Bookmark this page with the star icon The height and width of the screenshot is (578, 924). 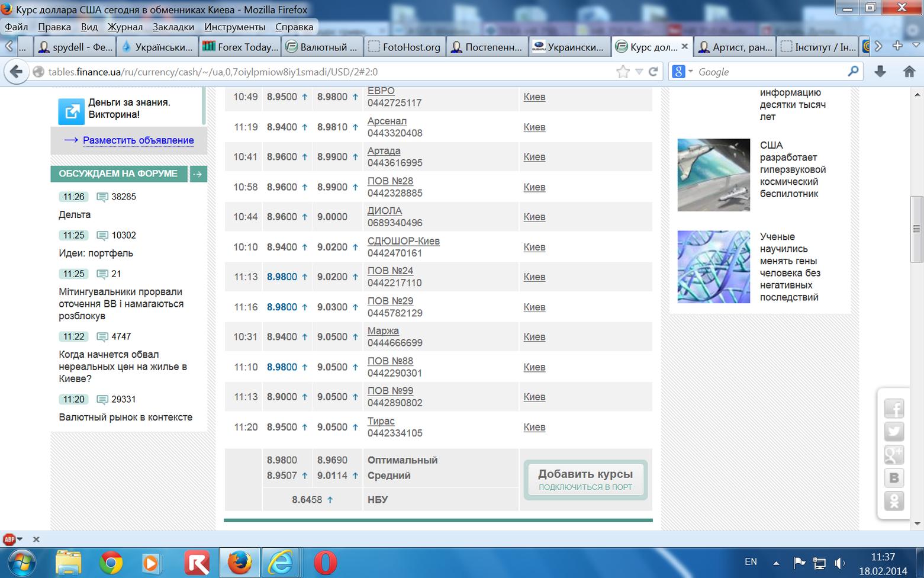623,72
